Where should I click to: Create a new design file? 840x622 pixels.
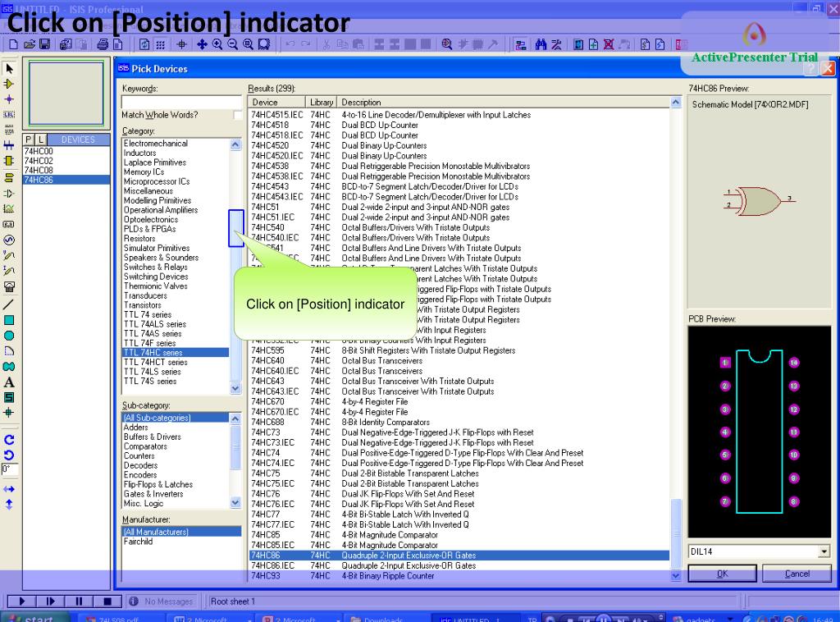pos(14,44)
